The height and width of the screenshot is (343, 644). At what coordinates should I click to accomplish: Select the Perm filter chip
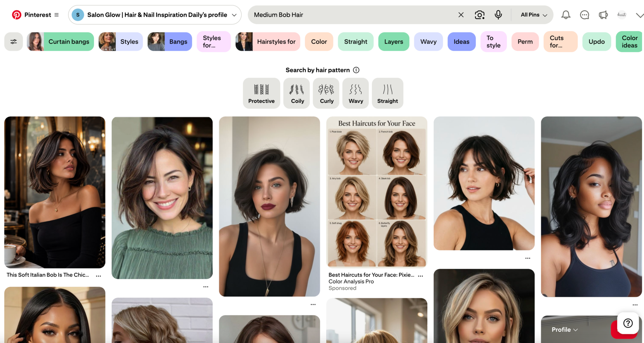525,42
